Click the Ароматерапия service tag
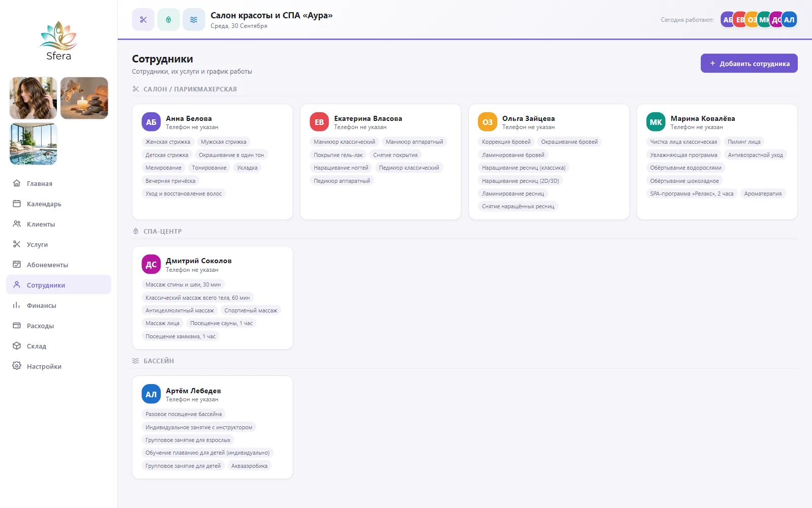Image resolution: width=812 pixels, height=508 pixels. (x=763, y=194)
